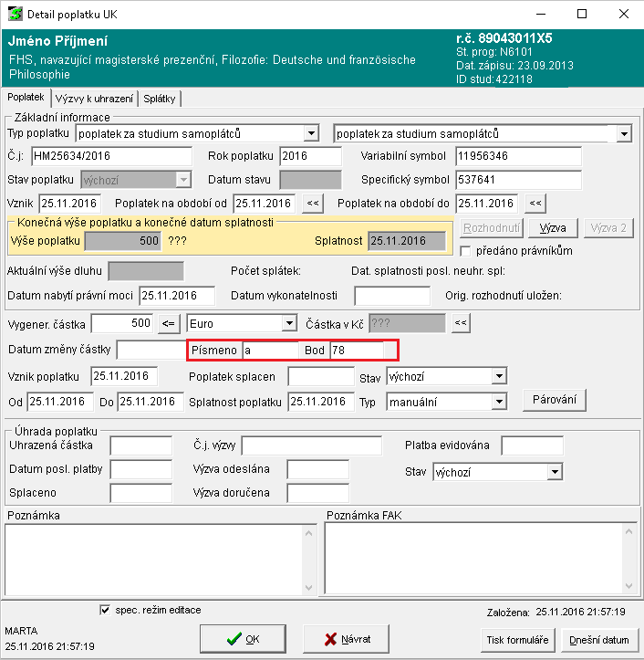Image resolution: width=644 pixels, height=660 pixels.
Task: Click the << button next to Poplatek na období od
Action: point(312,204)
